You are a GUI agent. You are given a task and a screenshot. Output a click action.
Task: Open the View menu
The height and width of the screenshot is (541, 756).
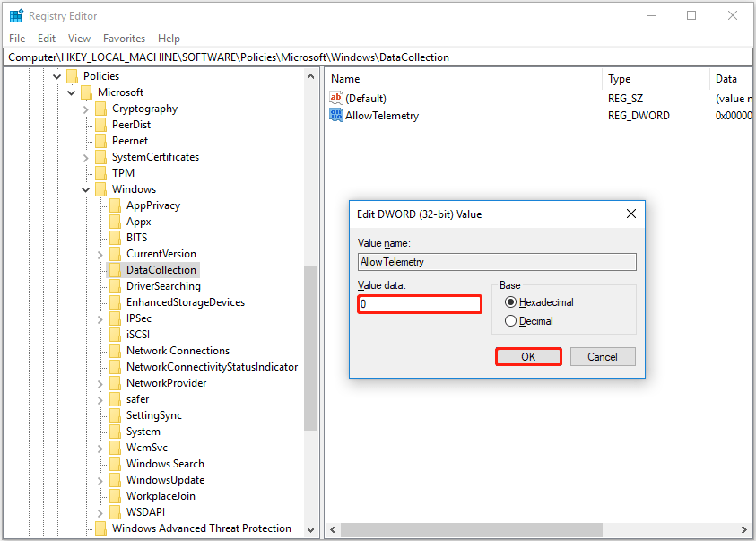(79, 38)
